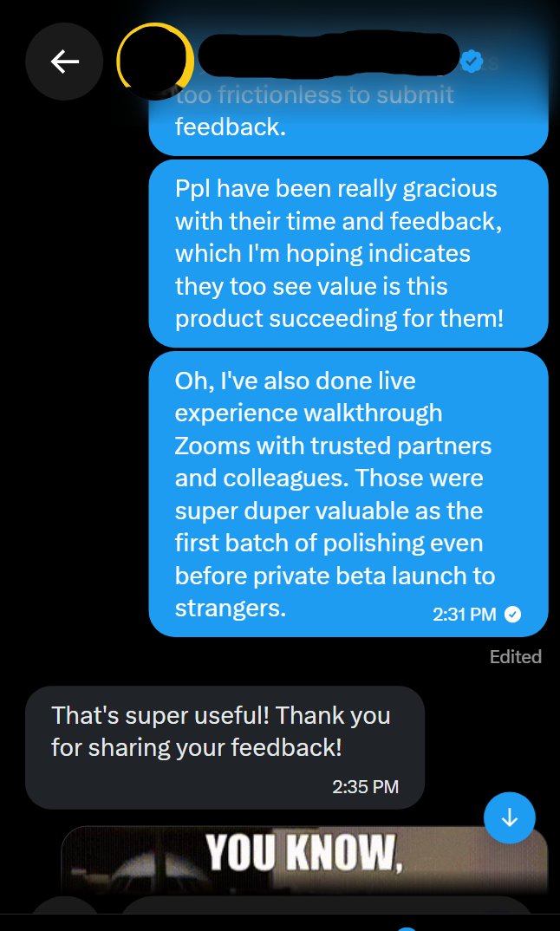Go back using the left arrow

(x=64, y=62)
